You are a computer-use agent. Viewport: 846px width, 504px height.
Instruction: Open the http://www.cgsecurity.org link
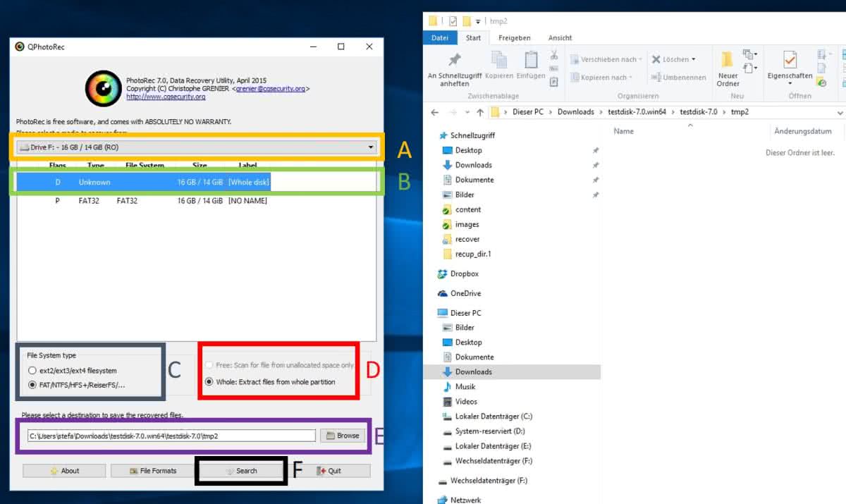[x=166, y=97]
